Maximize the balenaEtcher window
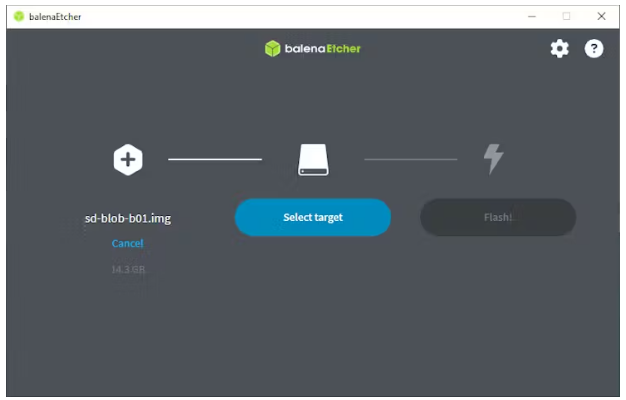626x400 pixels. click(566, 16)
